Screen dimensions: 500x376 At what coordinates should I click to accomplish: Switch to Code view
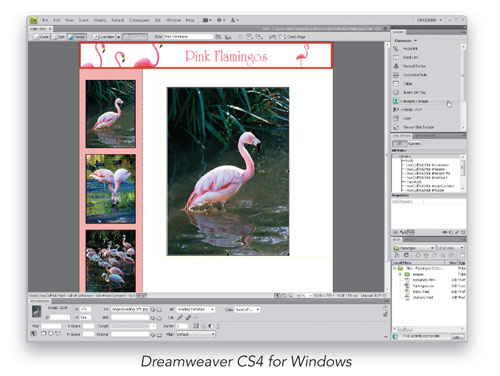[41, 37]
